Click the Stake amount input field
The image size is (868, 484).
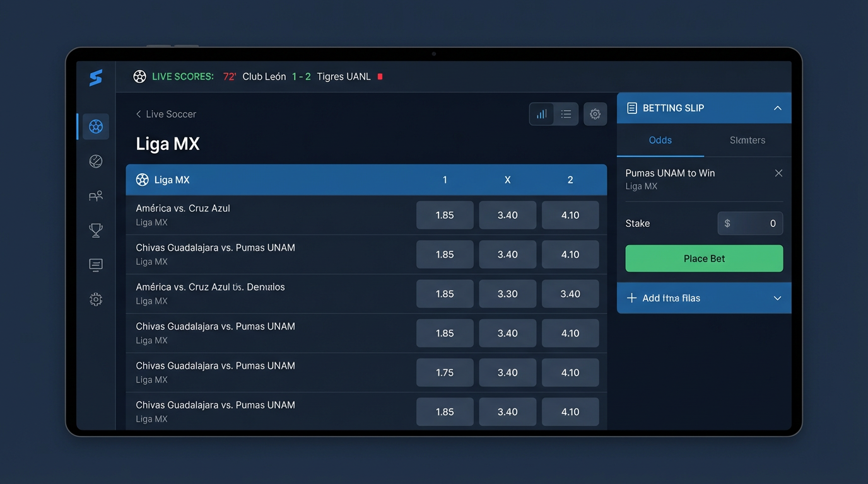tap(751, 224)
